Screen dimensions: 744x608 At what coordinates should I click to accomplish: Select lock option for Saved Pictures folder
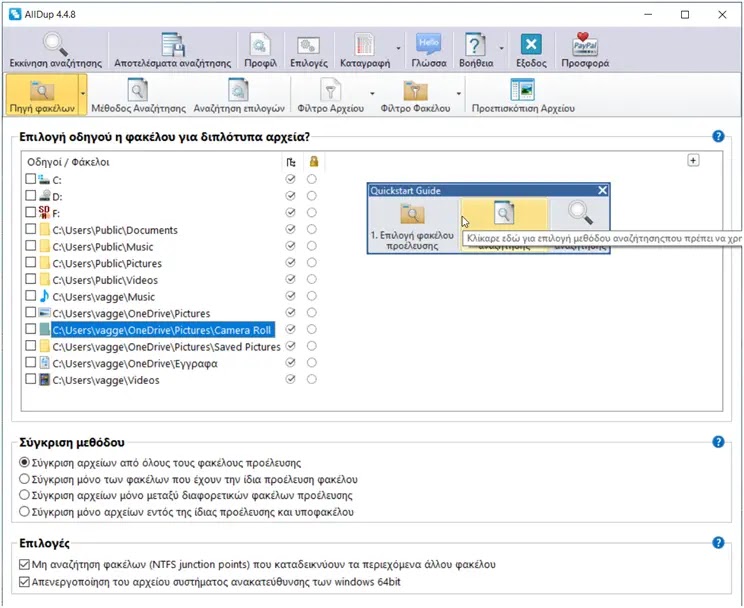312,346
